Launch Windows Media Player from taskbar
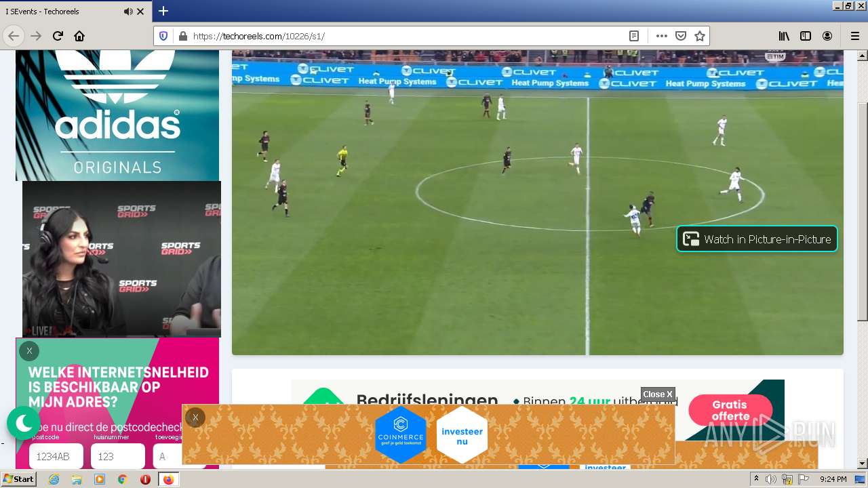This screenshot has height=488, width=868. (100, 479)
